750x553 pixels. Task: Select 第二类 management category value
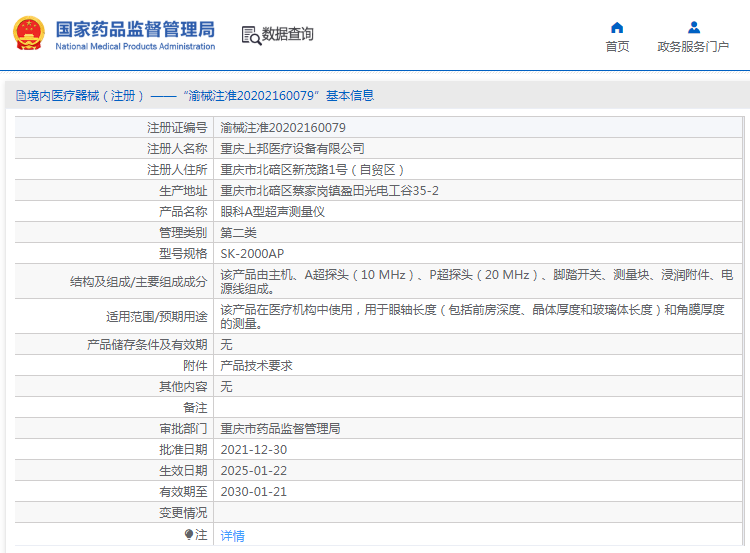click(238, 233)
